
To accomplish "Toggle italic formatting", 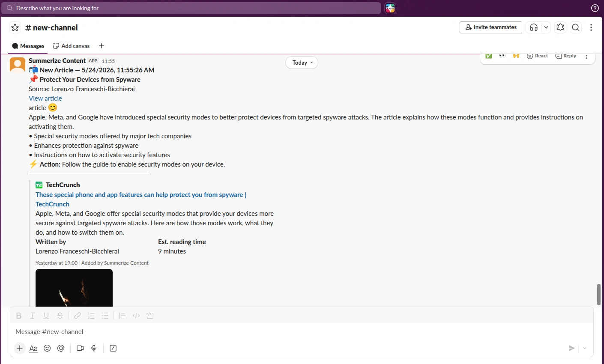I will click(x=33, y=316).
